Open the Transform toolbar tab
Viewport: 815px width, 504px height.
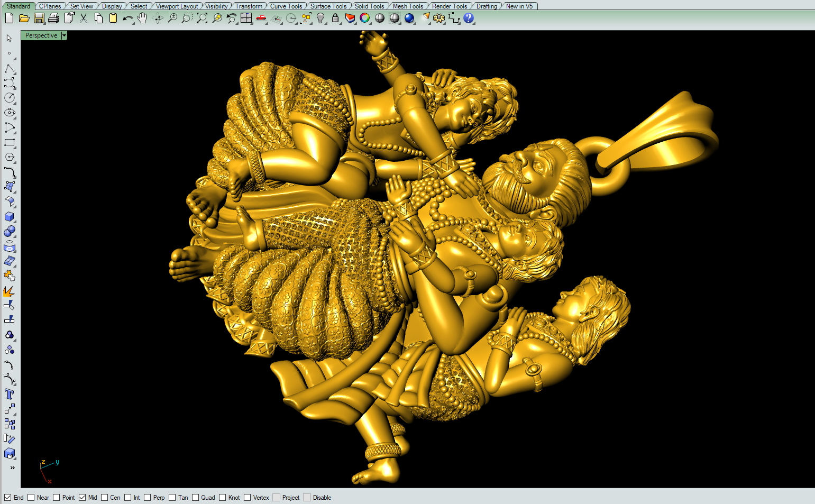coord(249,6)
